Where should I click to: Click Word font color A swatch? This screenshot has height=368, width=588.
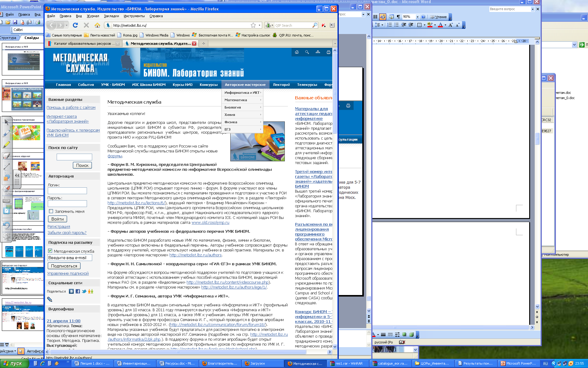440,25
